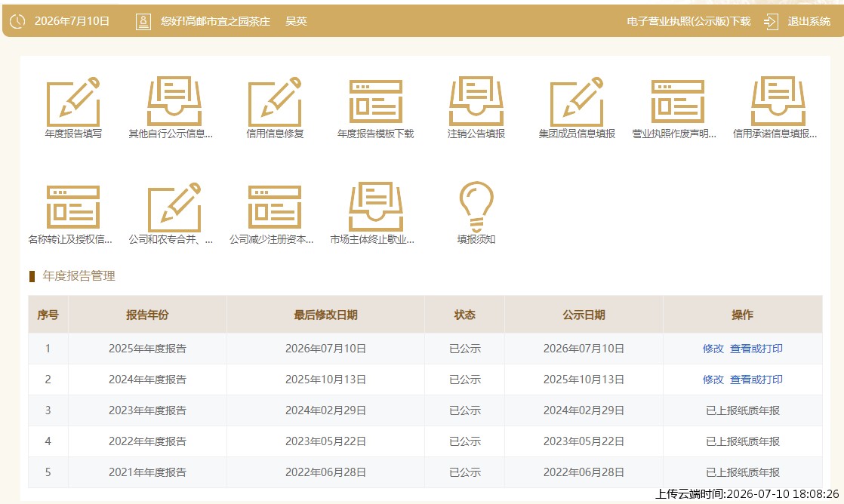This screenshot has height=504, width=844.
Task: Open the 营业执照作废声明 icon
Action: [678, 102]
